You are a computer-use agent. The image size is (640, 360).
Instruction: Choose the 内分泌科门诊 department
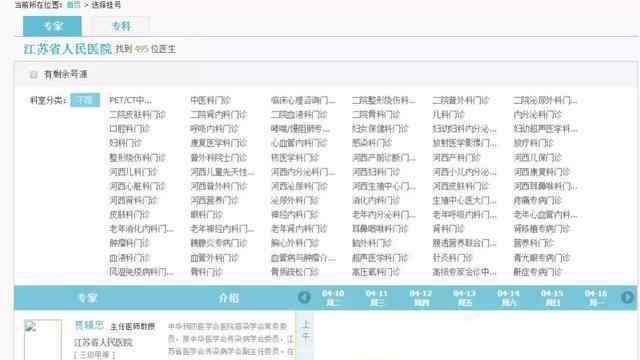tap(537, 114)
